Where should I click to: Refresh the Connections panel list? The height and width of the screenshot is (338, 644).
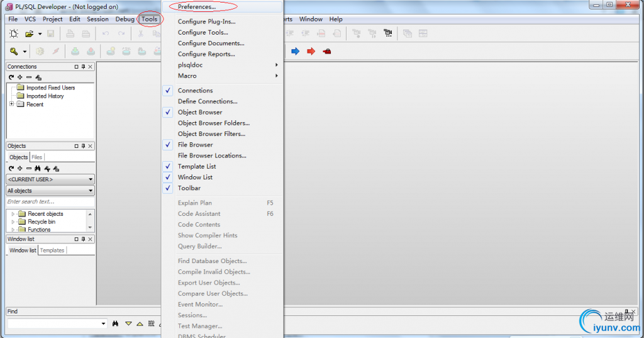click(11, 77)
